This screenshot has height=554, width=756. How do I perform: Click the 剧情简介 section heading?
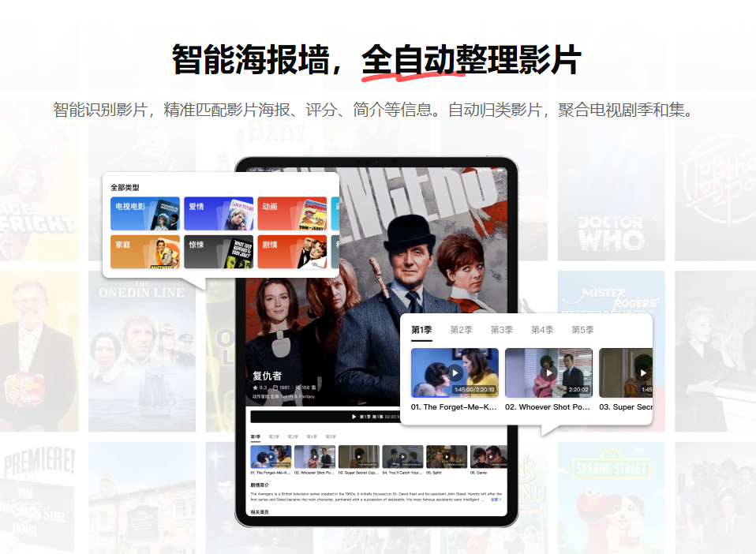point(260,485)
